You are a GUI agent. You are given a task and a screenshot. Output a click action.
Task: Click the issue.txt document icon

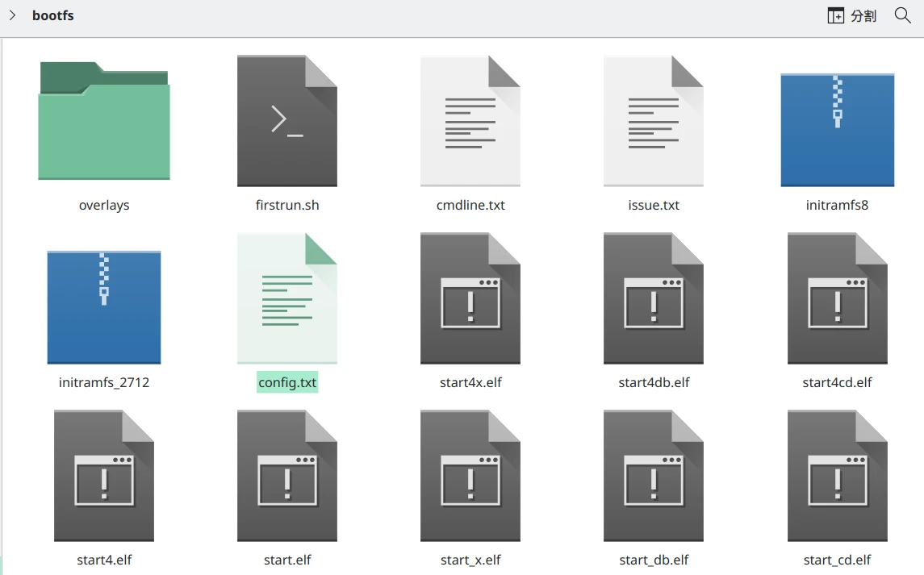[x=654, y=121]
